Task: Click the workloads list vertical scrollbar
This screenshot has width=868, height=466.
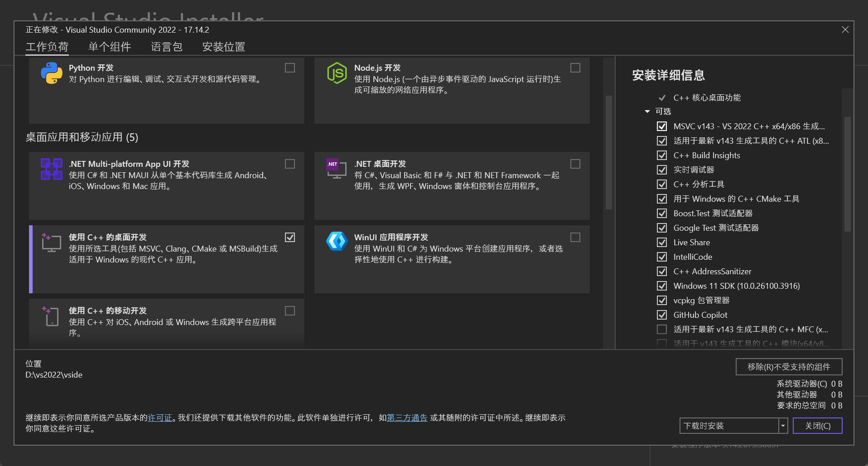Action: point(609,152)
